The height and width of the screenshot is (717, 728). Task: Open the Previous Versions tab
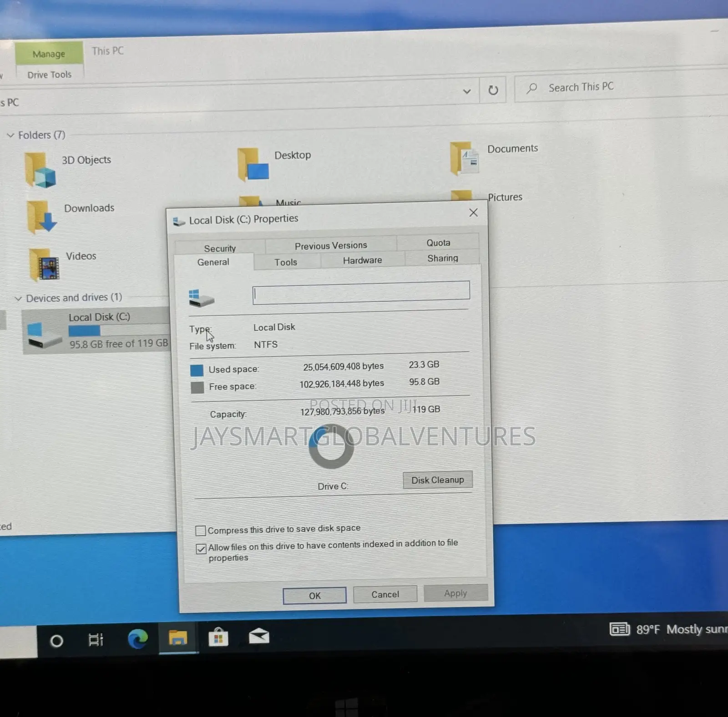[331, 246]
